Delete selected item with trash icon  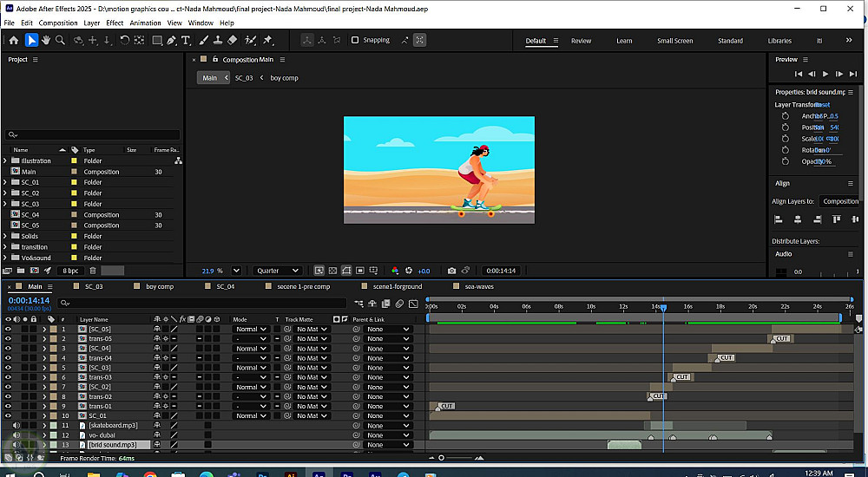93,271
